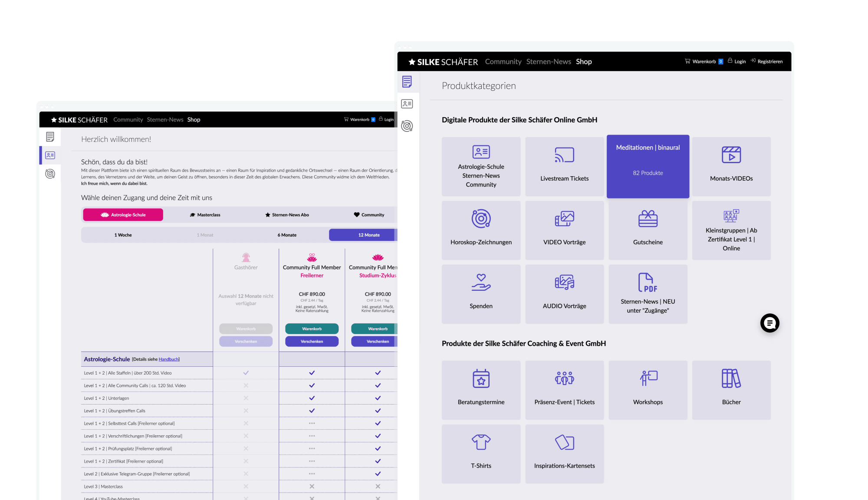868x500 pixels.
Task: Open Warenkorb cart in right window header
Action: (x=704, y=61)
